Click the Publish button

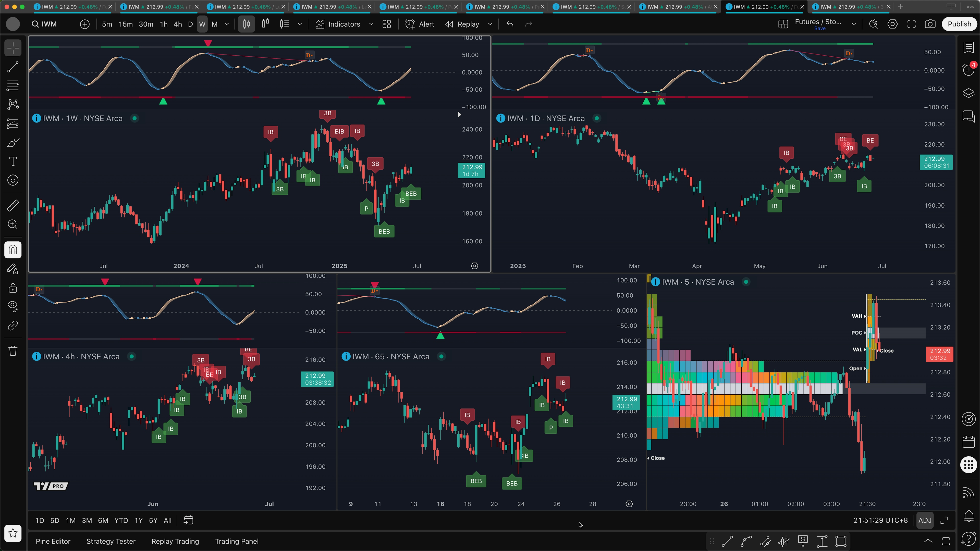tap(959, 24)
